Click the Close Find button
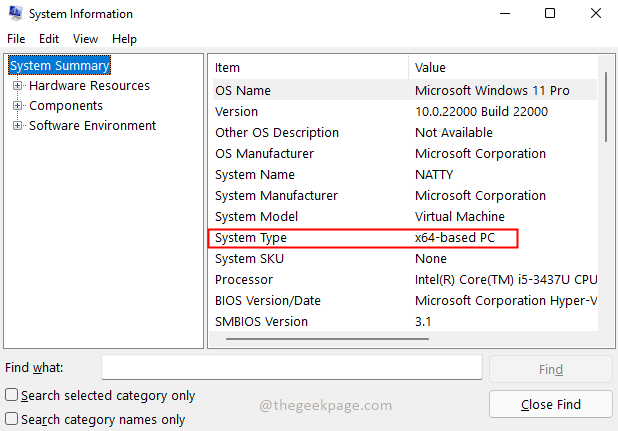 pyautogui.click(x=551, y=404)
